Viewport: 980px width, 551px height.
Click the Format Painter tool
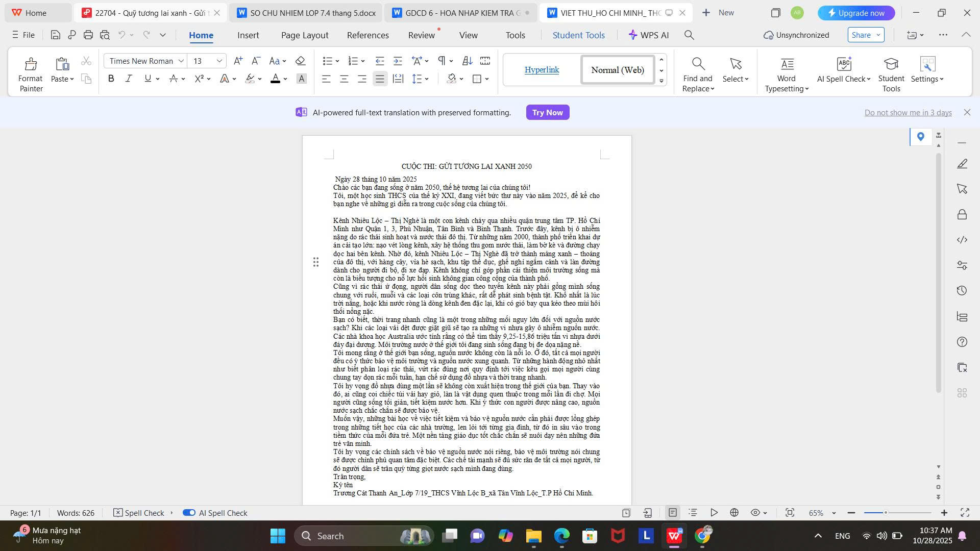tap(31, 74)
